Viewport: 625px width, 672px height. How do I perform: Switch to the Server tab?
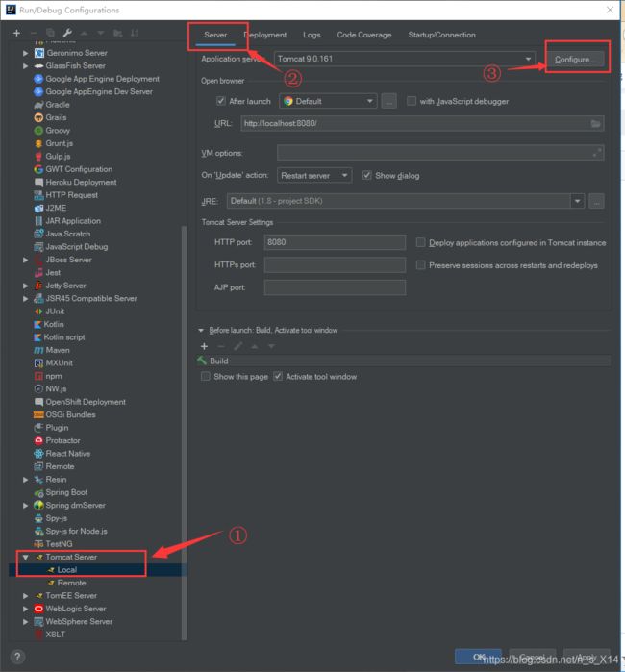coord(215,36)
